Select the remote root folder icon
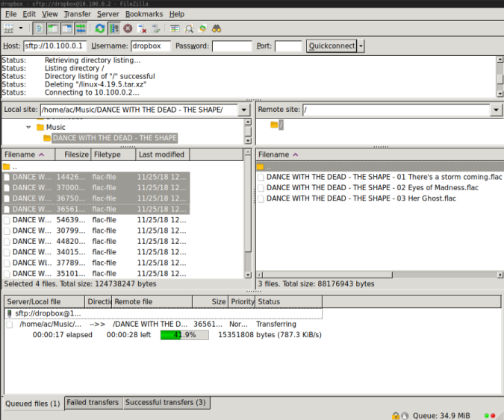 (x=274, y=125)
